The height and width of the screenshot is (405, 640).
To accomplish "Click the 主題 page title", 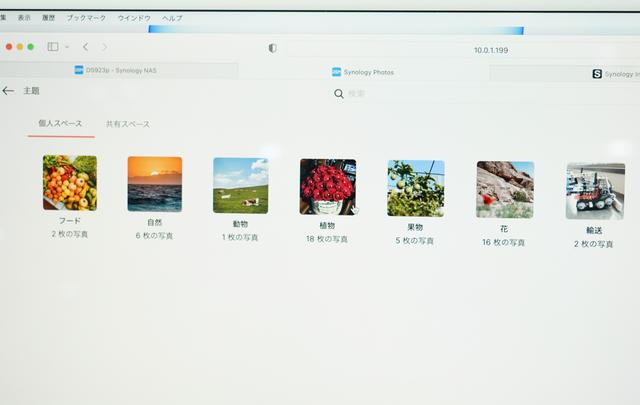I will click(x=31, y=91).
